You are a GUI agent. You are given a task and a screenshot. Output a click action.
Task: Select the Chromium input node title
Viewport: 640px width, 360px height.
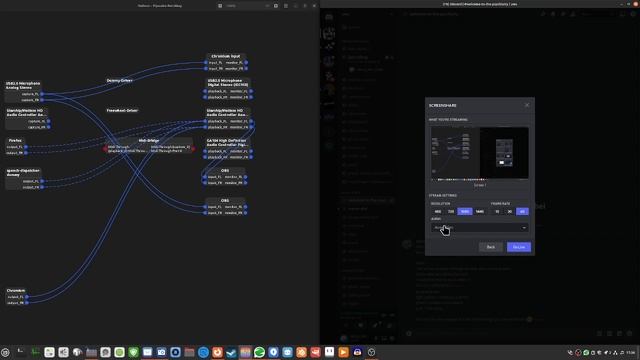tap(226, 56)
